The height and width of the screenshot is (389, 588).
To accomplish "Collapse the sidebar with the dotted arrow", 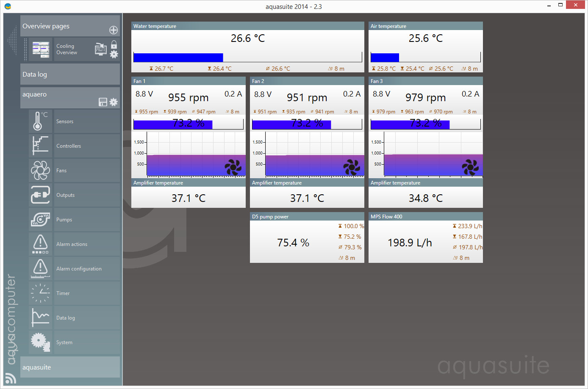I will (x=13, y=41).
